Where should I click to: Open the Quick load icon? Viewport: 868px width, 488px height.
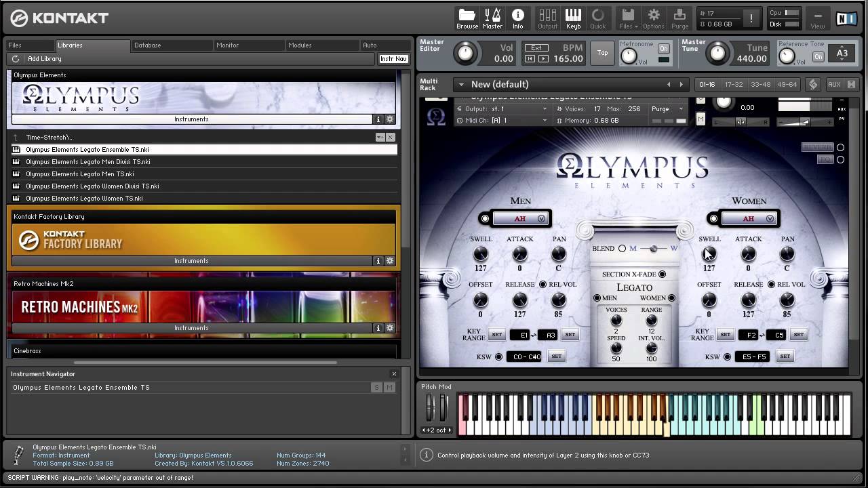(x=598, y=18)
